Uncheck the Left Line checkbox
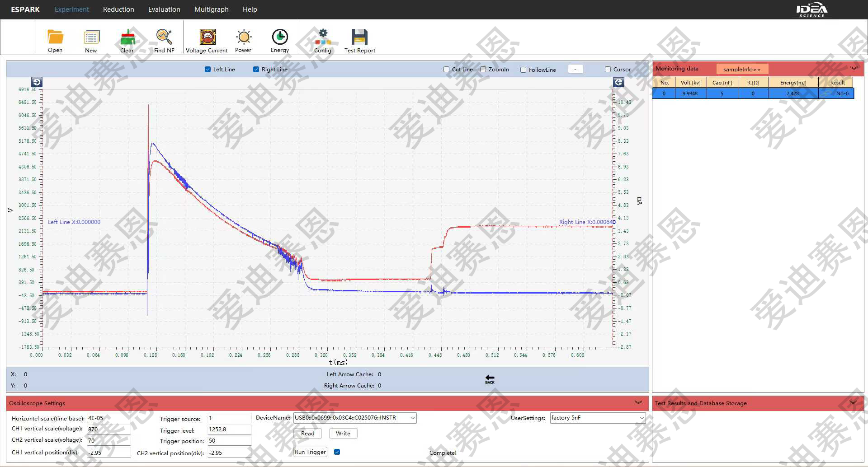This screenshot has height=467, width=868. pos(208,70)
